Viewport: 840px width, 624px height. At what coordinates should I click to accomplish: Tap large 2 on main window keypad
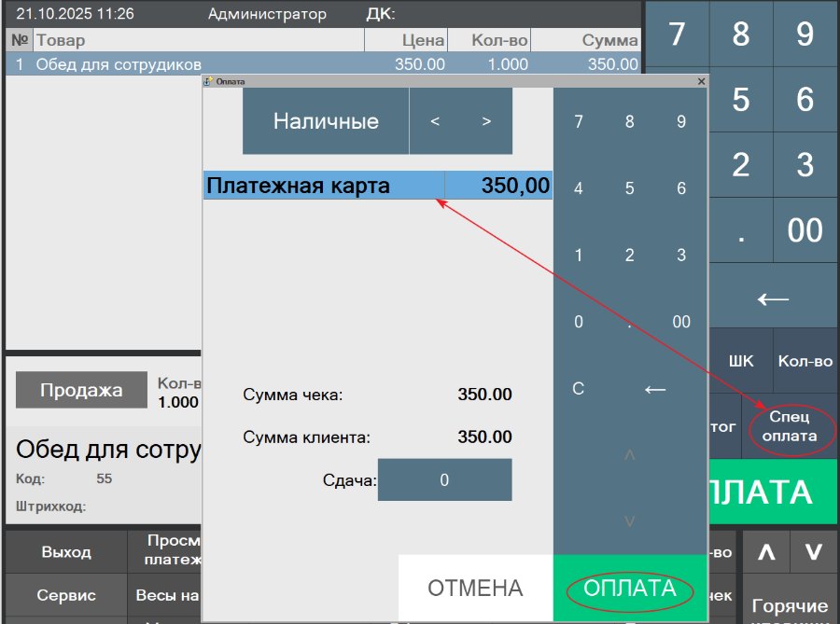tap(741, 165)
